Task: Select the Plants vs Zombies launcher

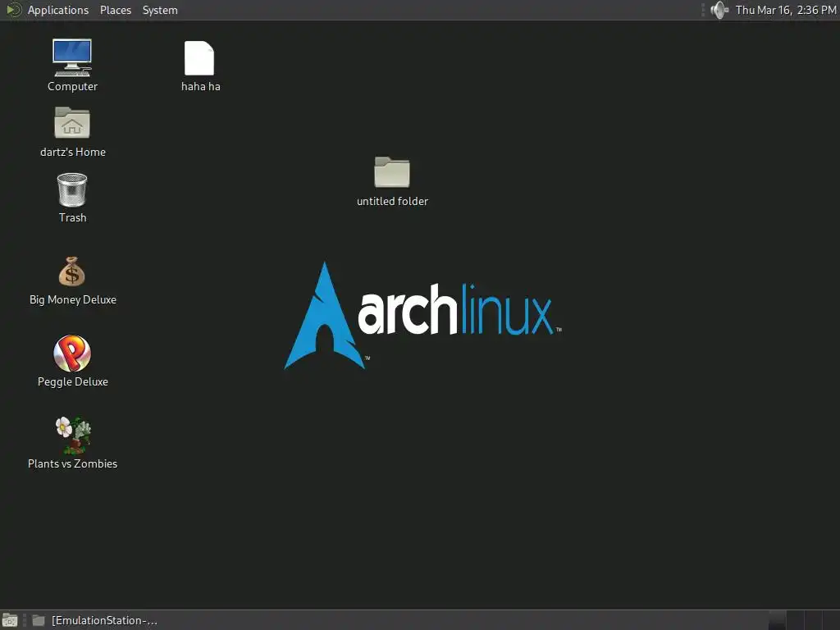Action: point(73,435)
